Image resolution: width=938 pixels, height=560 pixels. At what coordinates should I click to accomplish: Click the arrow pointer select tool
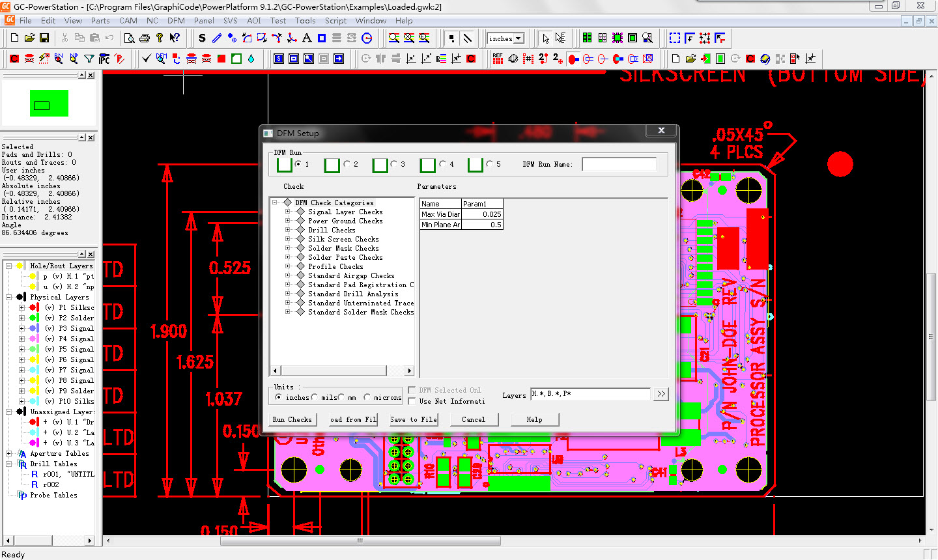click(x=546, y=38)
